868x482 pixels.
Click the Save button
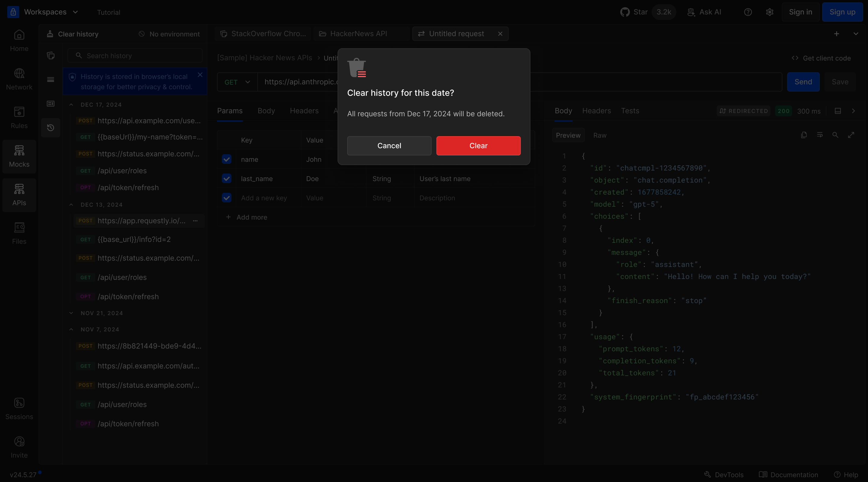coord(840,82)
